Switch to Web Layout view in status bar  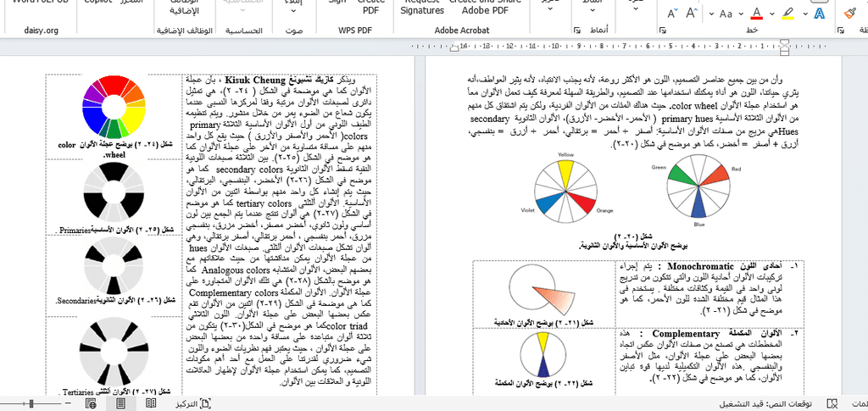pos(91,404)
